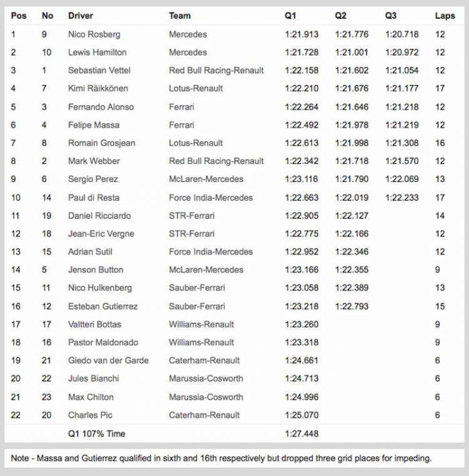Click the Massa and Gutierrez penalty note
The height and width of the screenshot is (476, 469).
pyautogui.click(x=221, y=458)
